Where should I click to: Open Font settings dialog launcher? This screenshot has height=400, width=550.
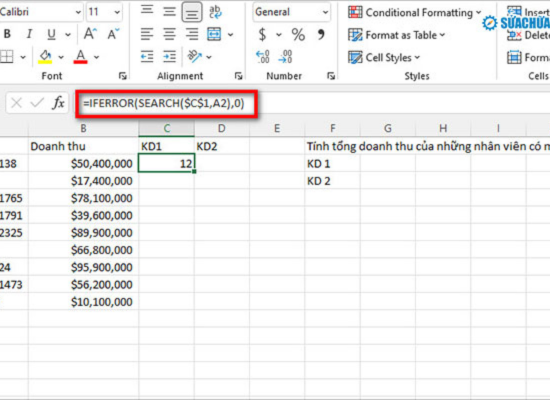pos(122,75)
